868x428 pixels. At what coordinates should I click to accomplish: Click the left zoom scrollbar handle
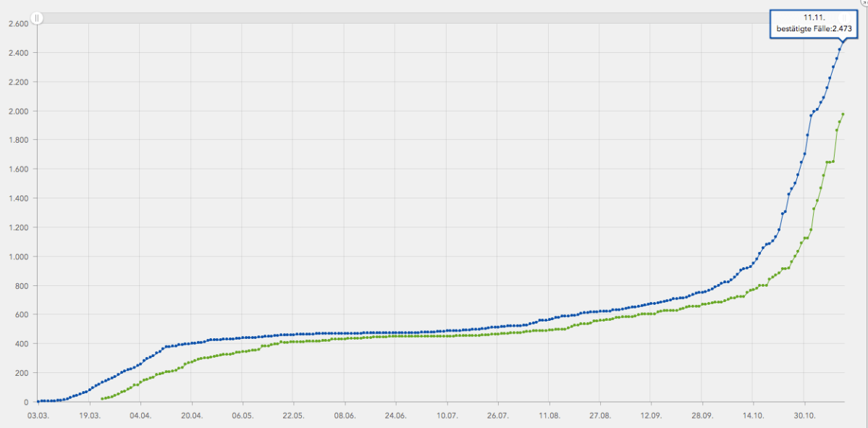[37, 17]
